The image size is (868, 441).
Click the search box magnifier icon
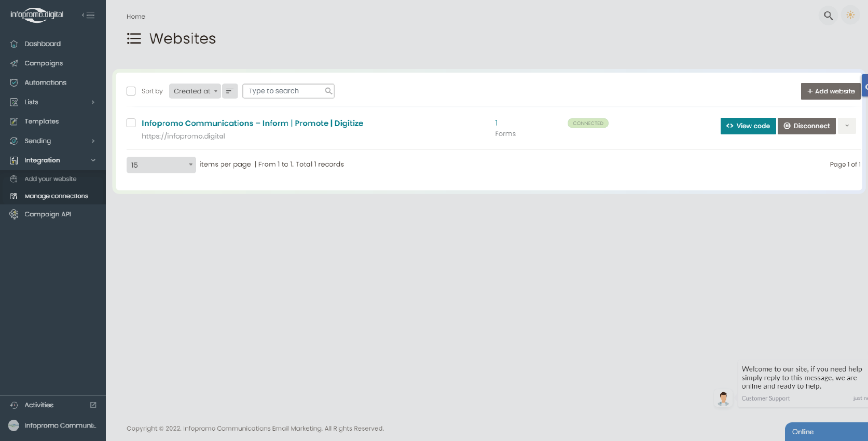(x=328, y=91)
